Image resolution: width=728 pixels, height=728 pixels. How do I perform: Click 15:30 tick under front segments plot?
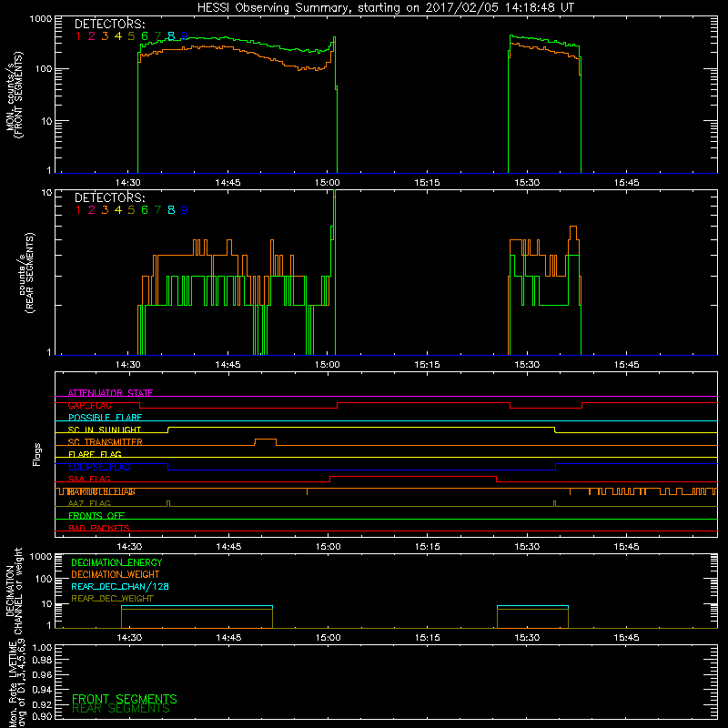(x=527, y=183)
